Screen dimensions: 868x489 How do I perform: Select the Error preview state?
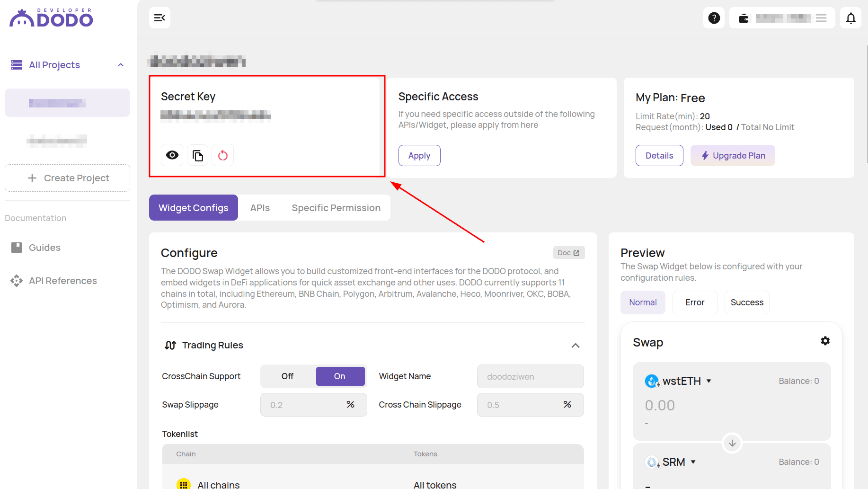[695, 302]
